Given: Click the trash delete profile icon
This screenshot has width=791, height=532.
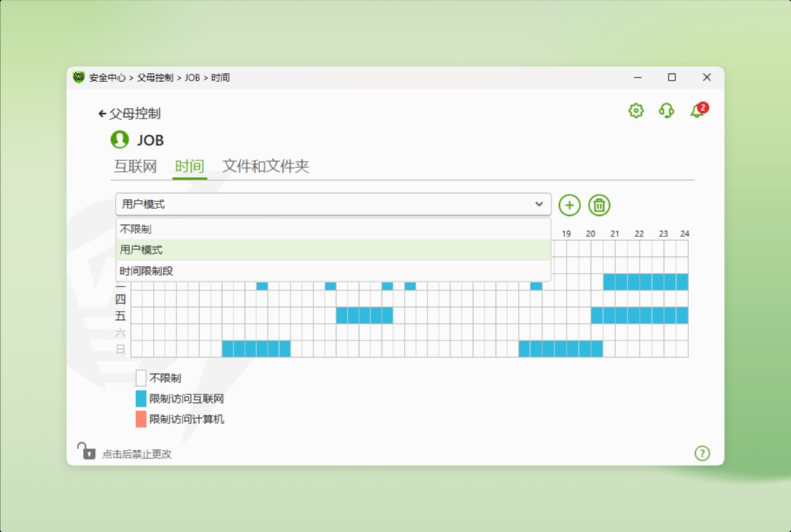Looking at the screenshot, I should tap(599, 205).
